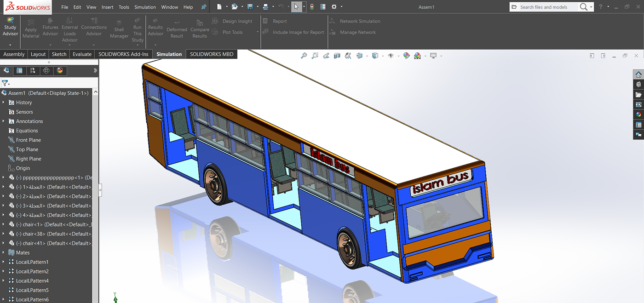644x303 pixels.
Task: Switch to the DisplayManager color ball tab
Action: 59,70
